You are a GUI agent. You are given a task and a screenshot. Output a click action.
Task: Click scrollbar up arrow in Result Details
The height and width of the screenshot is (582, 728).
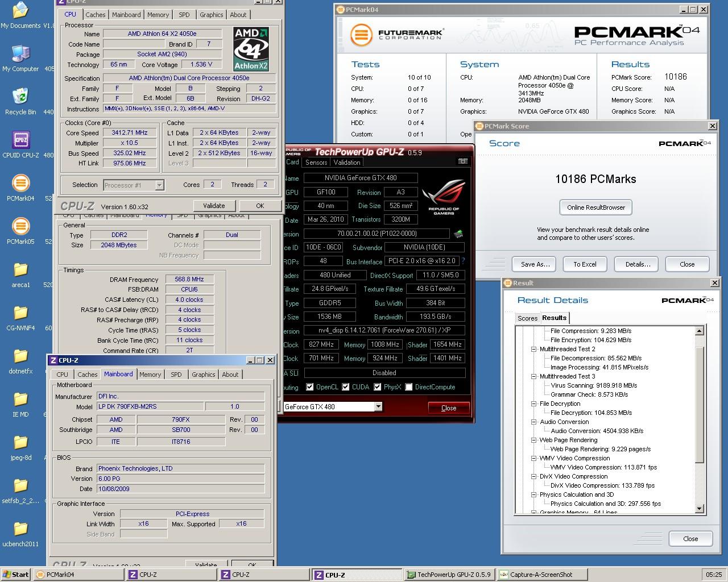pos(700,331)
